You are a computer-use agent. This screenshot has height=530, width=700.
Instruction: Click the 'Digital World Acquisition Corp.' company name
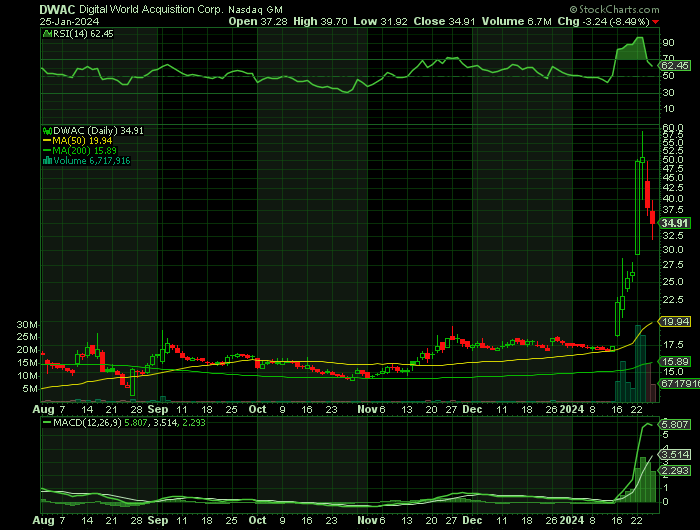[x=150, y=9]
